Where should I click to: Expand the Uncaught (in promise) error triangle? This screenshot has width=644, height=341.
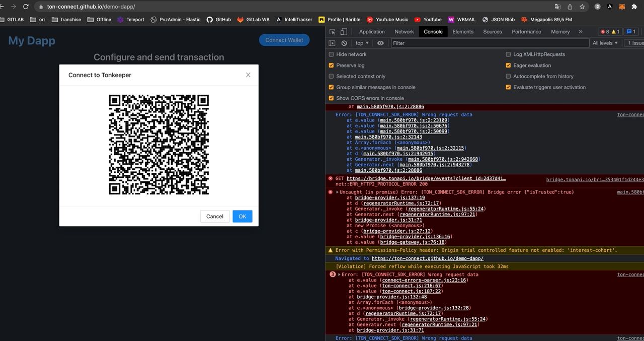pos(338,192)
